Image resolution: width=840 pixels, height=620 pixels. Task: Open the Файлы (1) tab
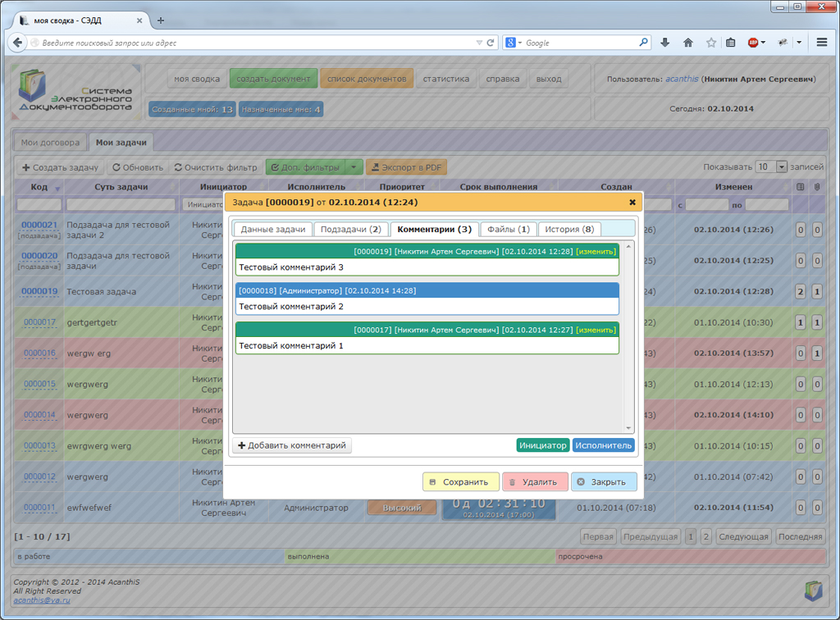509,229
